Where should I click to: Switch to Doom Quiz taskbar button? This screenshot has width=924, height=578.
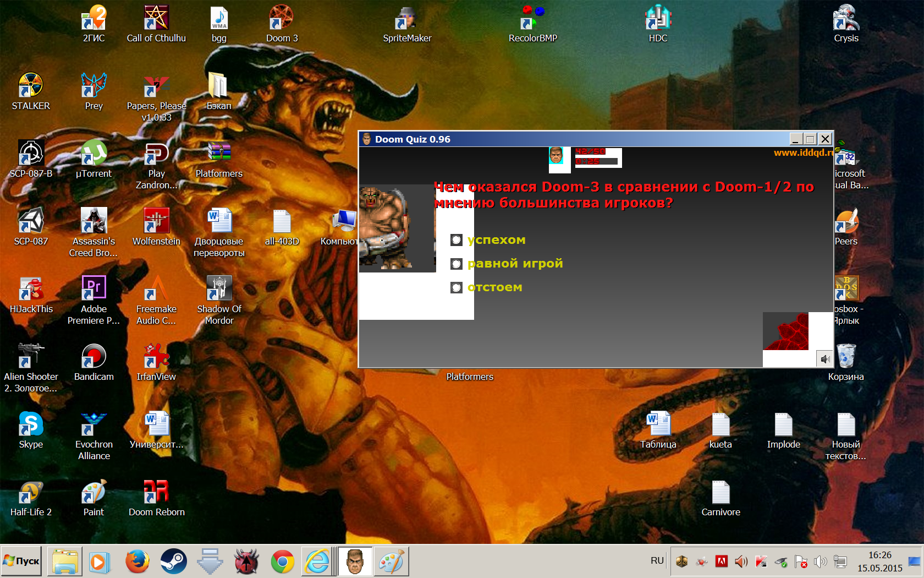click(355, 561)
